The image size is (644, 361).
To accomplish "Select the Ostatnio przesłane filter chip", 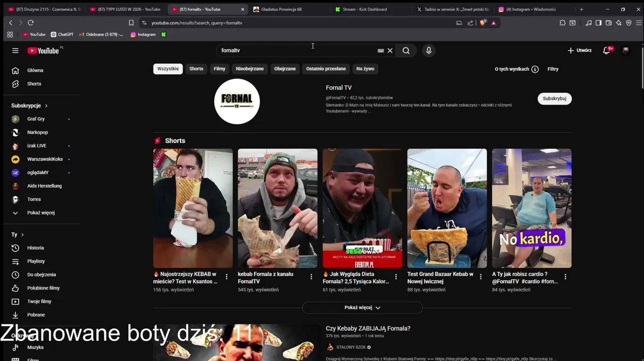I will pos(326,69).
